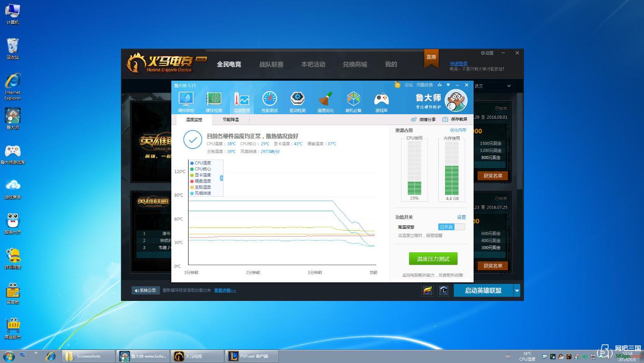Screen dimensions: 644x363
Task: Open 设置 in 火马电竞 title bar
Action: [x=487, y=53]
